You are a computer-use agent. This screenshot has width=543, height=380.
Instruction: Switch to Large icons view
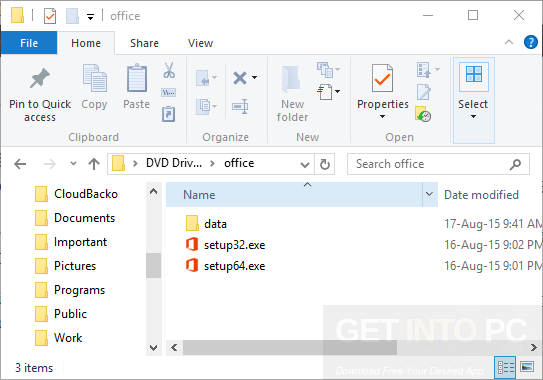pyautogui.click(x=527, y=366)
